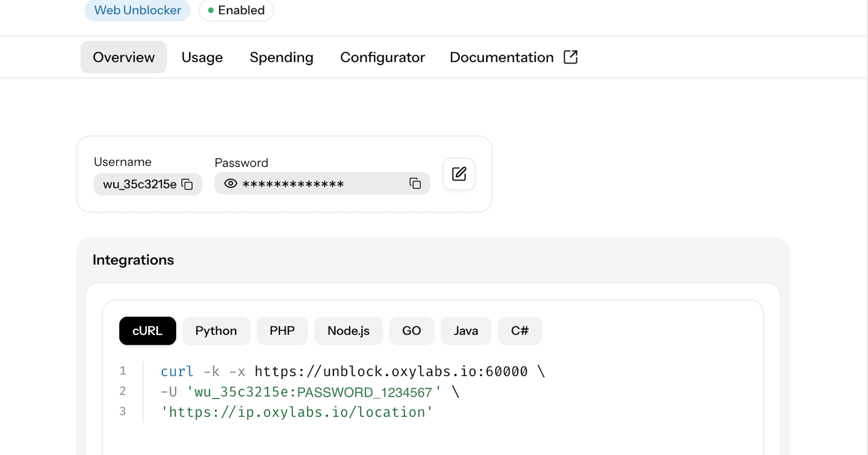Open the Configurator tab
Image resolution: width=868 pixels, height=455 pixels.
pyautogui.click(x=382, y=57)
